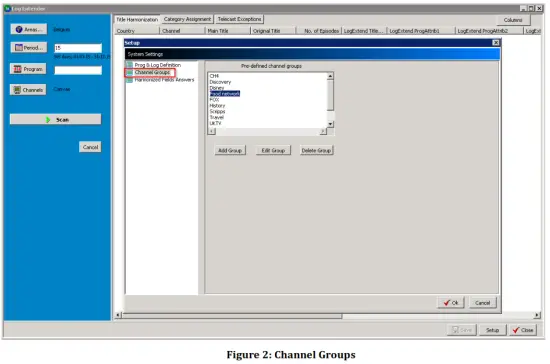Screen dimensions: 550x364
Task: Click Cancel in the blue sidebar
Action: [90, 147]
